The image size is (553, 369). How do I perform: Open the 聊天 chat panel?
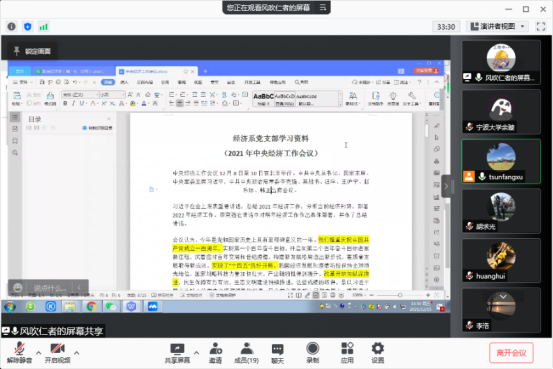(x=278, y=353)
